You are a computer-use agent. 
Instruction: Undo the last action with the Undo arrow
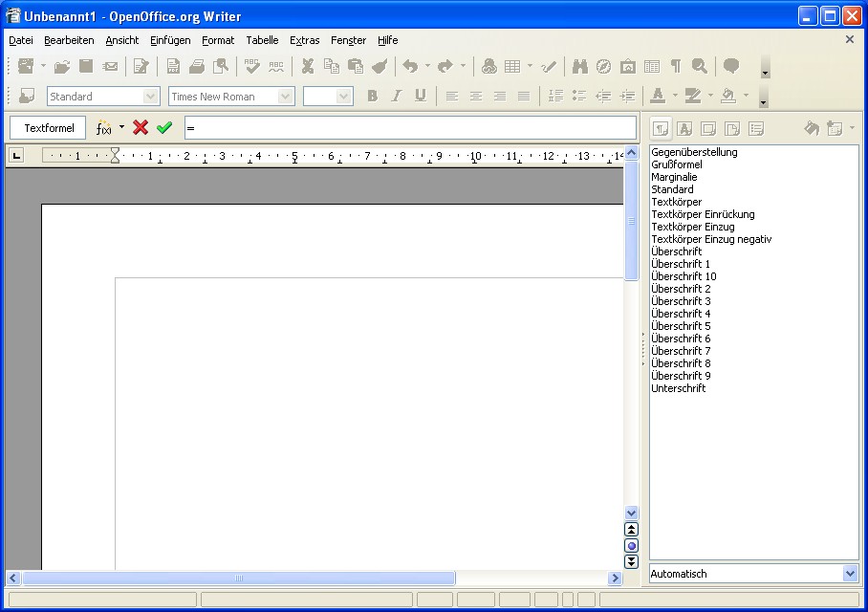pos(410,67)
